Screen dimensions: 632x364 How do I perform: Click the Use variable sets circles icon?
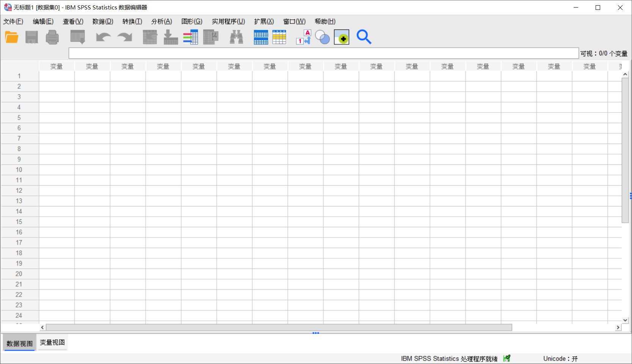pos(323,37)
